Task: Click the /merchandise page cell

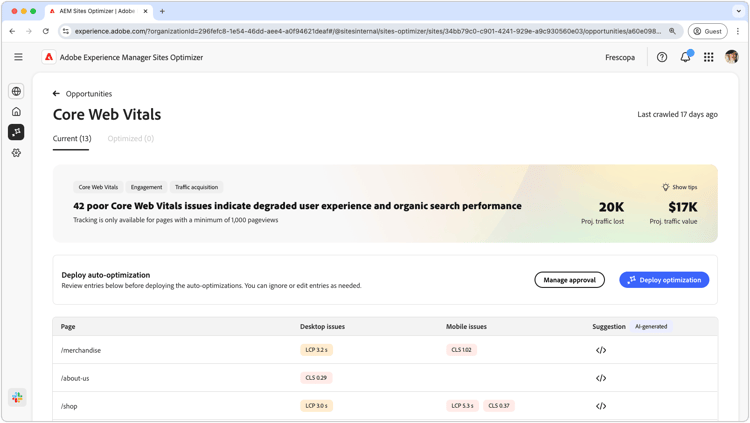Action: pos(81,350)
